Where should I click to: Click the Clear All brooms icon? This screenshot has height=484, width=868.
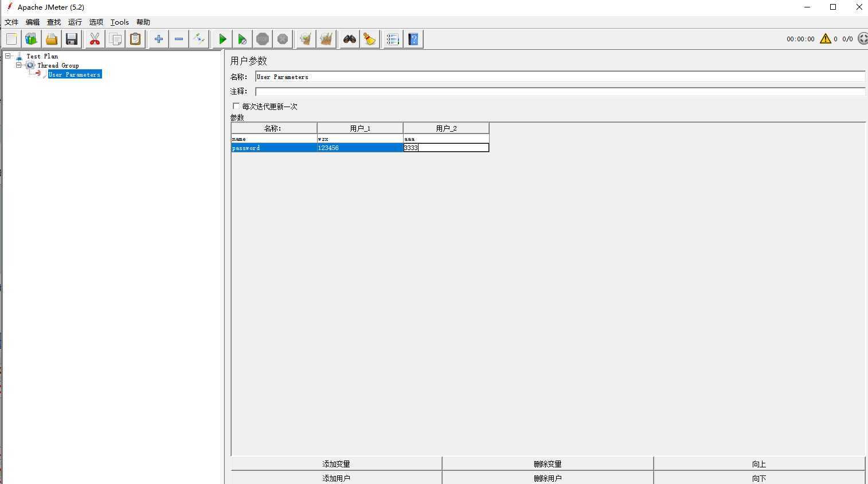click(x=326, y=39)
